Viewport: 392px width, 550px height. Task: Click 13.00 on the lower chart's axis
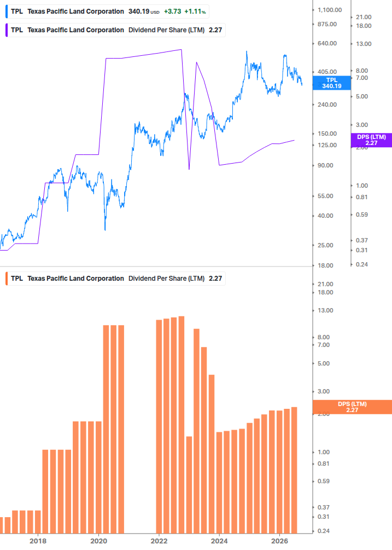point(325,310)
